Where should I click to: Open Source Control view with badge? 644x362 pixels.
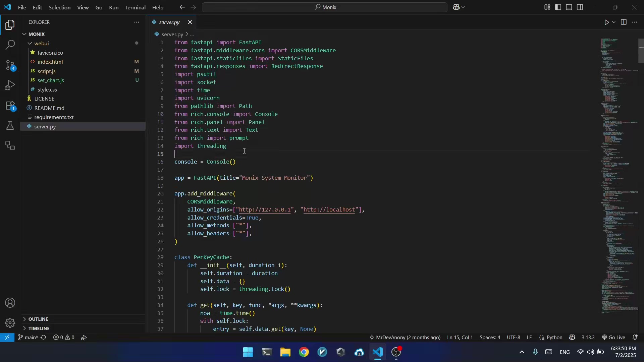[10, 65]
